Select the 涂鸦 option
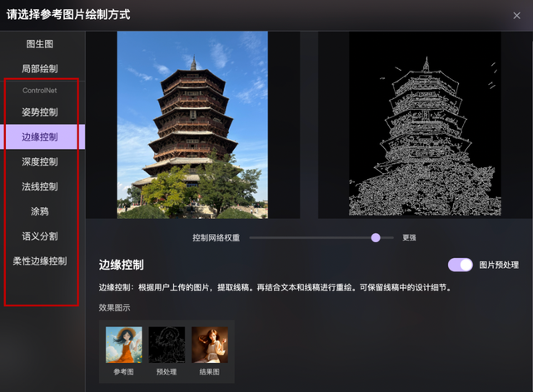 click(x=40, y=211)
